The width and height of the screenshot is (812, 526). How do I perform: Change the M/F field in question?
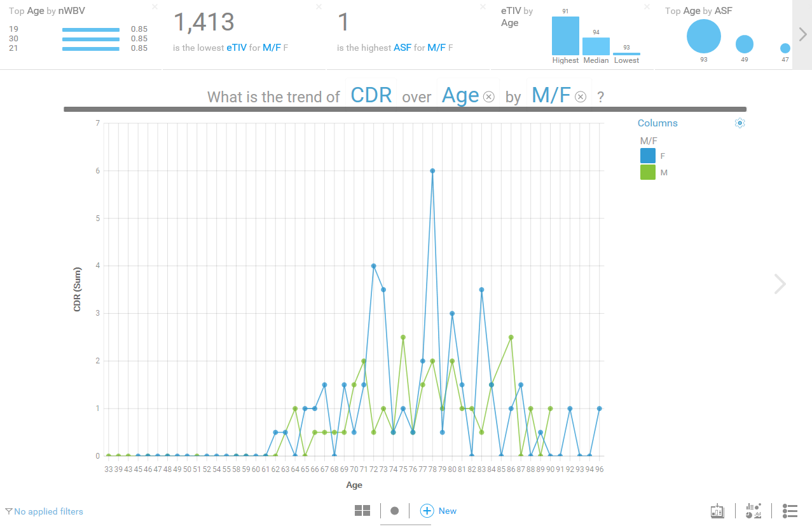coord(551,95)
